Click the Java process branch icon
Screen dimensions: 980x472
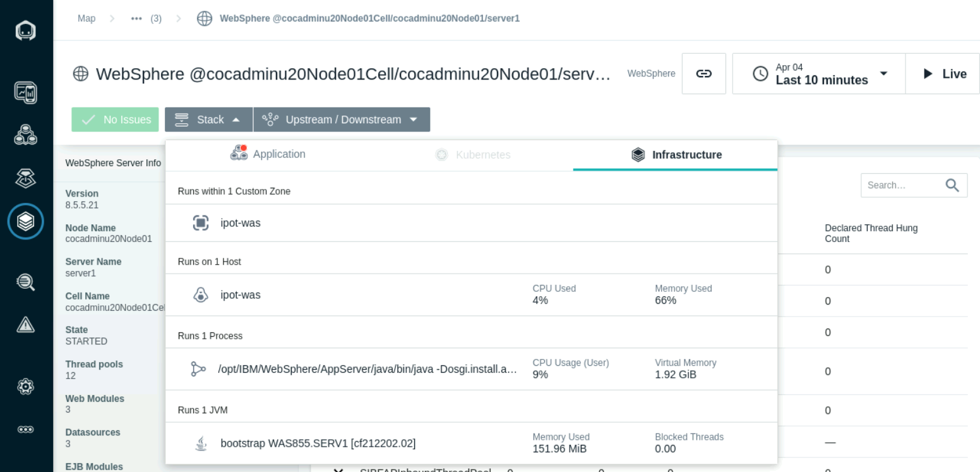coord(198,369)
